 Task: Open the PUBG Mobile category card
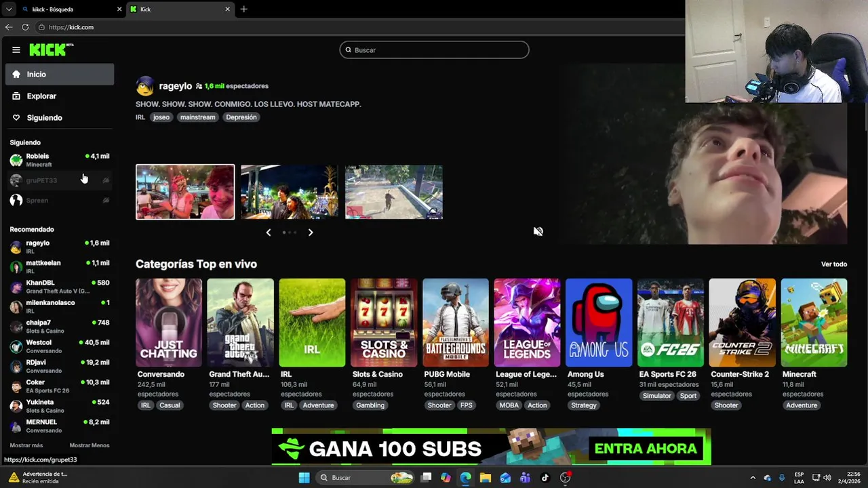coord(456,323)
